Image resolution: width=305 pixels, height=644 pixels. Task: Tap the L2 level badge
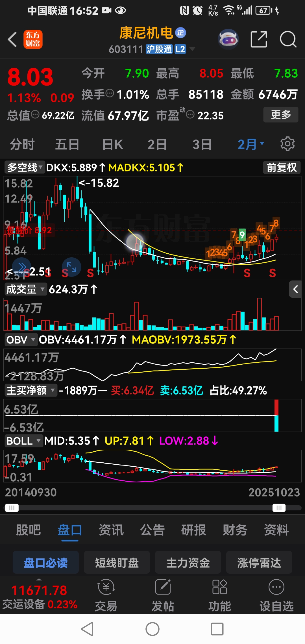pos(180,49)
